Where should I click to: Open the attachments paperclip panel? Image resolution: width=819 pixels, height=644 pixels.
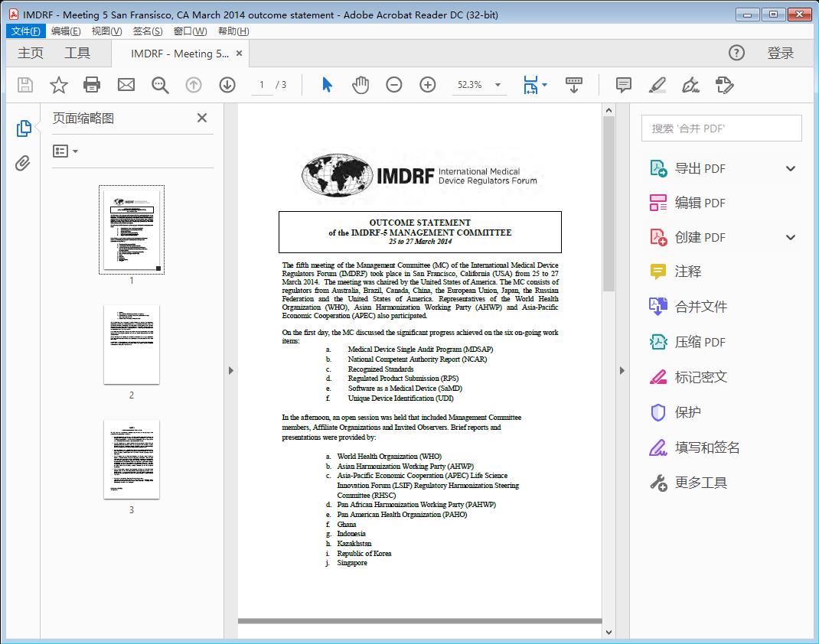[x=23, y=161]
